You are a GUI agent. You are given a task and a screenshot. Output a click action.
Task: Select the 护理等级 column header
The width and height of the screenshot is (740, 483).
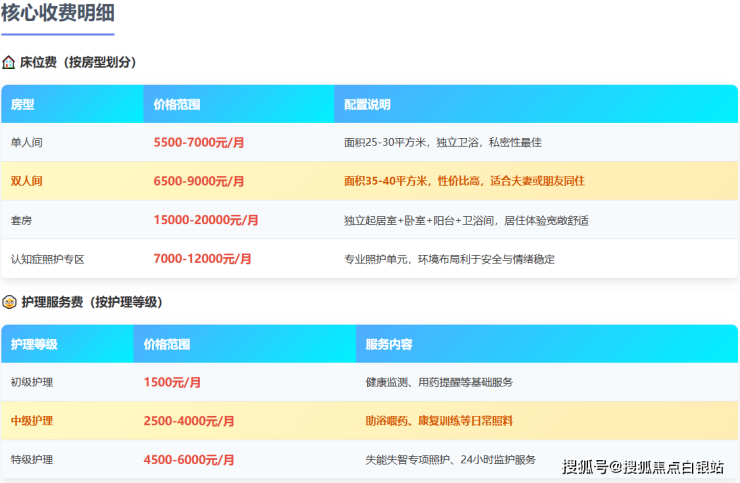pyautogui.click(x=34, y=344)
